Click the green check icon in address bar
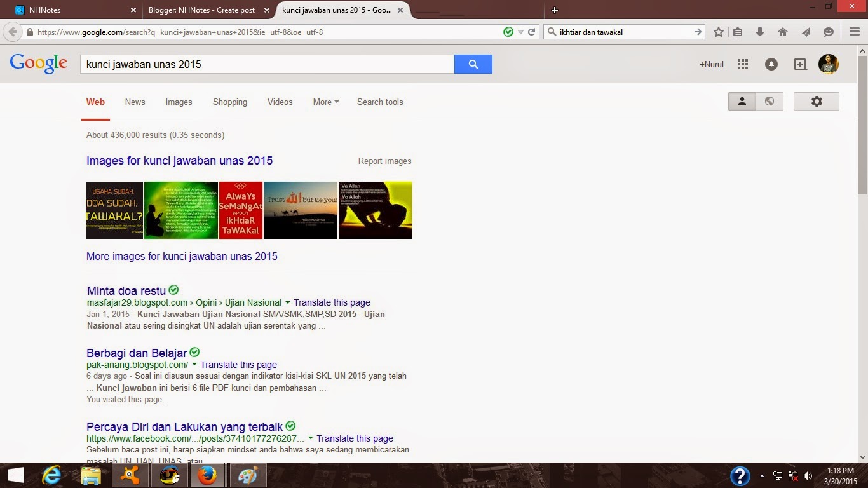The image size is (868, 488). [x=508, y=32]
